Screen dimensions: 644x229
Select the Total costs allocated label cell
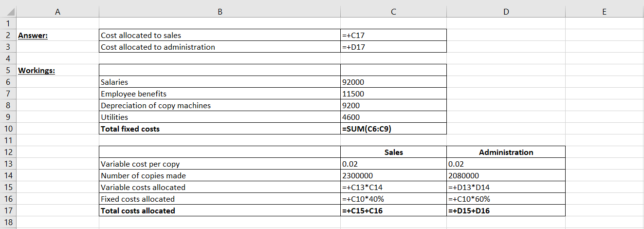click(220, 210)
